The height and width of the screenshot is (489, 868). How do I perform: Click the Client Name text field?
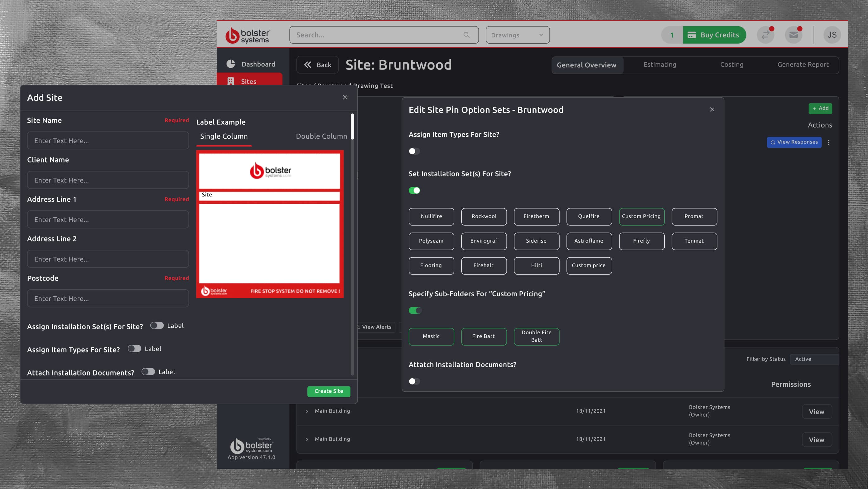click(108, 180)
